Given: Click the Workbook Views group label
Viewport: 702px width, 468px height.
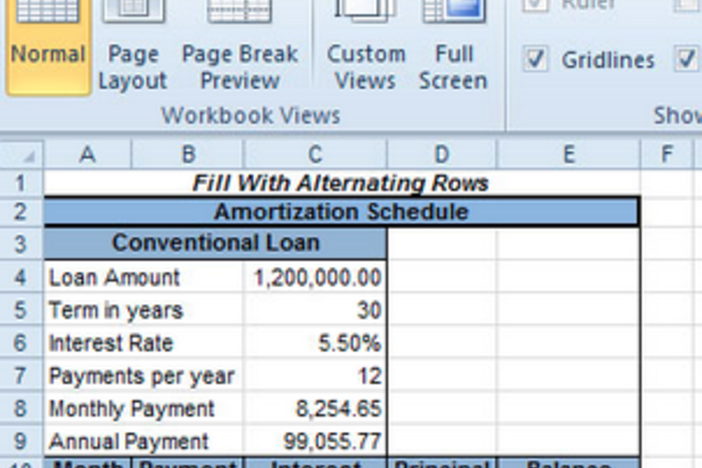Looking at the screenshot, I should point(251,116).
